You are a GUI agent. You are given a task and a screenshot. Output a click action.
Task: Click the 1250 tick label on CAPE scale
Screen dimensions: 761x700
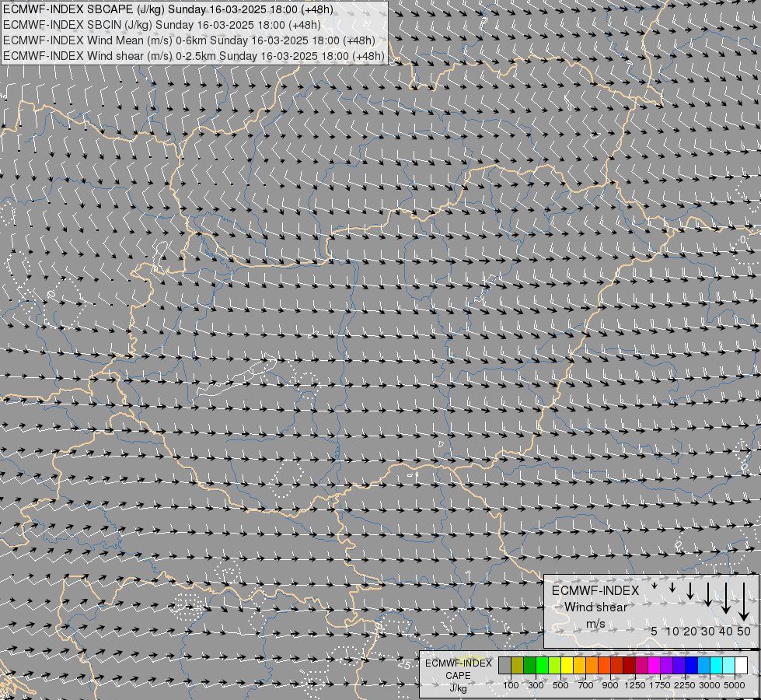point(635,685)
